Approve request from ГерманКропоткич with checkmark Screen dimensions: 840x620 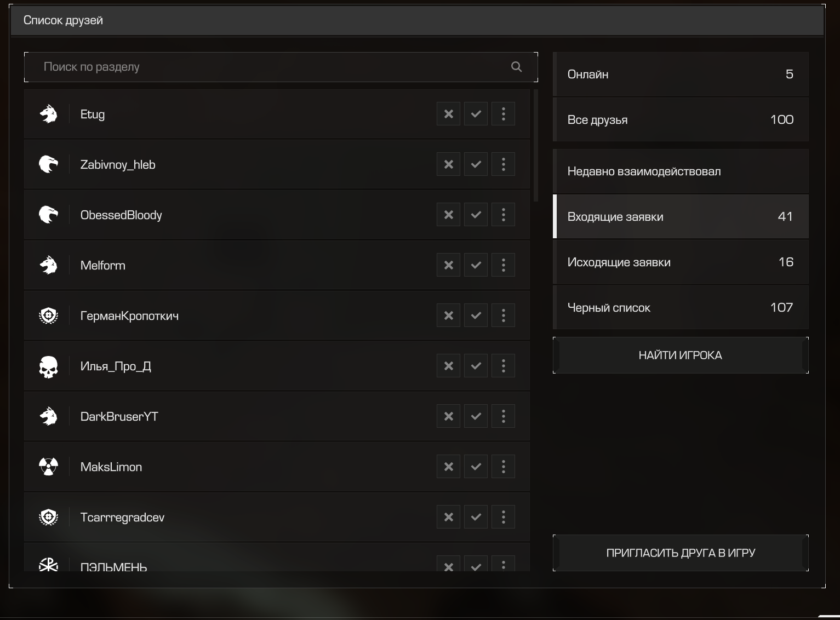[x=476, y=315]
